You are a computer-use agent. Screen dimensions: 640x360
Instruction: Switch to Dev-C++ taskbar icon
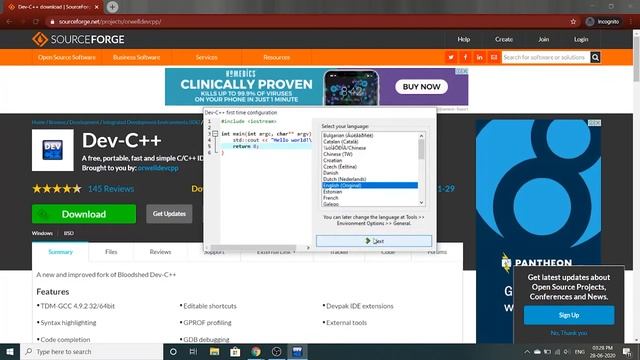point(297,351)
